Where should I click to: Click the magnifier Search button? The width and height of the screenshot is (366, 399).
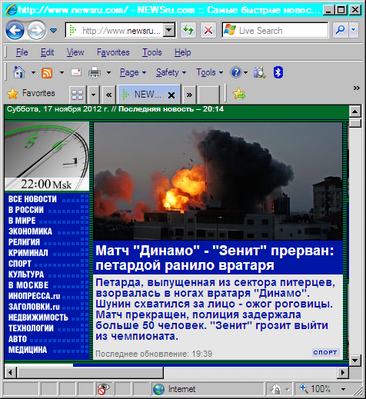(340, 30)
